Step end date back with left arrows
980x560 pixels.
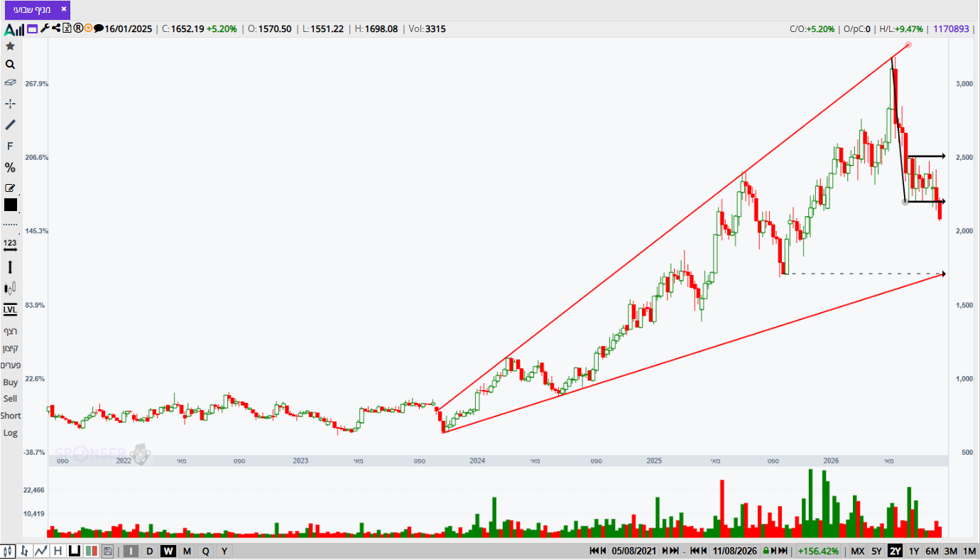point(699,551)
